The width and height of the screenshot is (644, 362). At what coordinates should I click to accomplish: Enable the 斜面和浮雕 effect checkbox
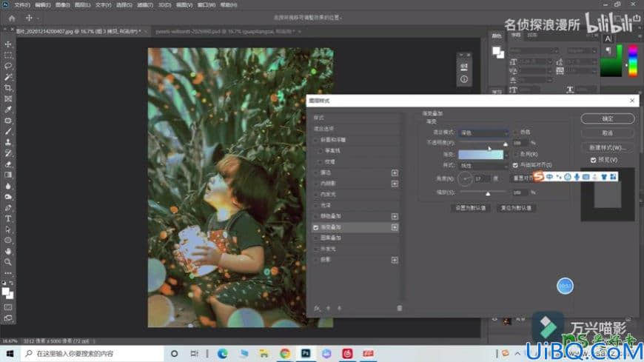click(316, 140)
